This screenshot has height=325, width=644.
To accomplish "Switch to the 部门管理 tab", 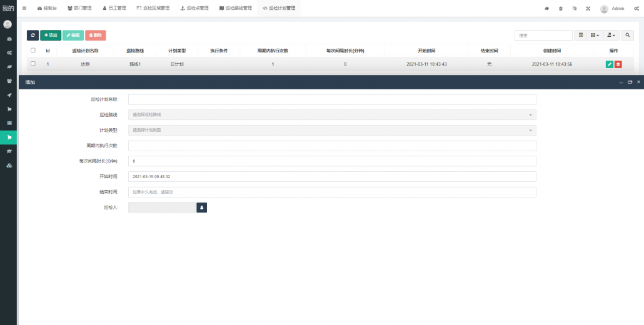I will coord(79,9).
